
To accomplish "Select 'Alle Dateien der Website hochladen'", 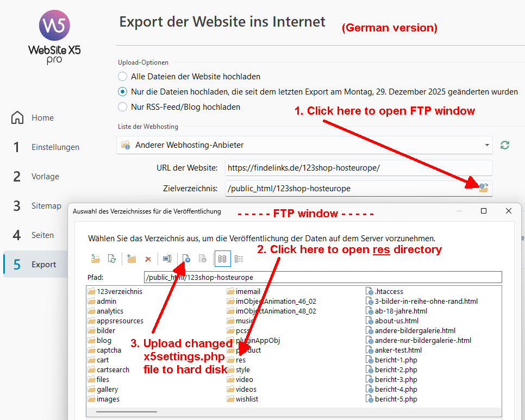I will (x=123, y=77).
